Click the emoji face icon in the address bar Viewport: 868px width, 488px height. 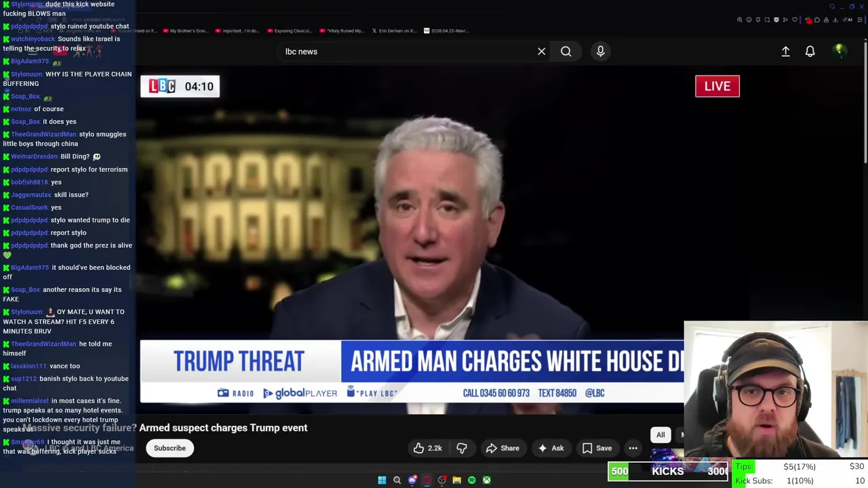pos(749,20)
